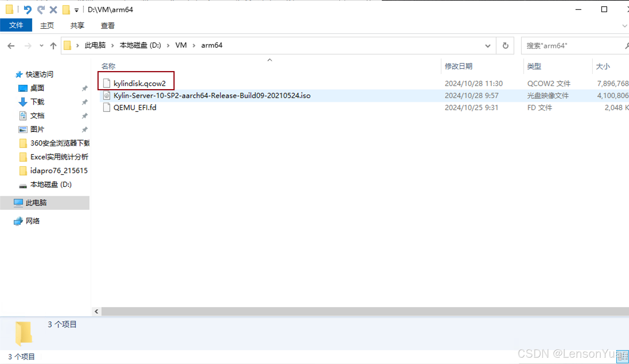Open the quick access toolbar customize dropdown
The width and height of the screenshot is (629, 364).
(x=77, y=10)
